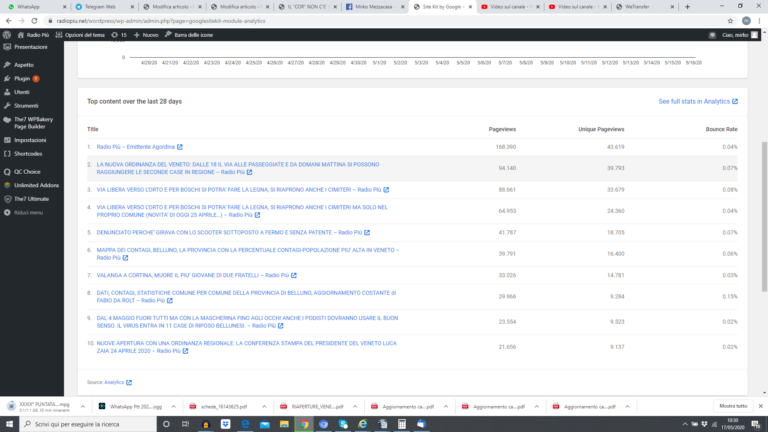Open QC Choice in sidebar
The image size is (768, 432).
click(x=26, y=171)
